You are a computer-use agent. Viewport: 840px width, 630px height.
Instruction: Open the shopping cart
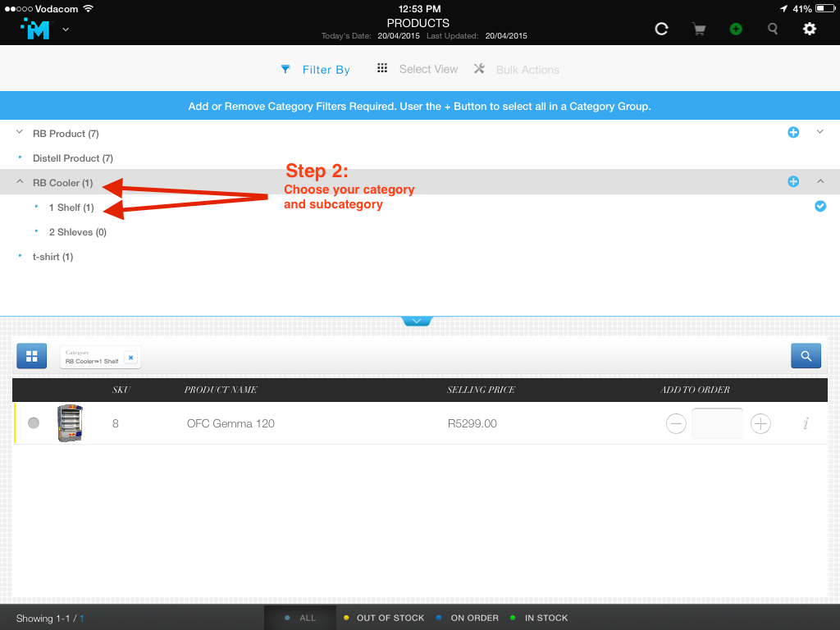point(699,29)
